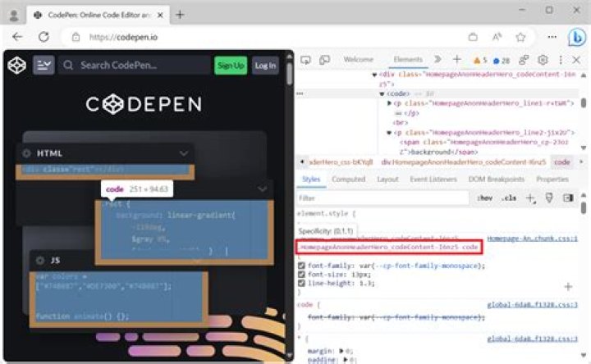Reload the page with the refresh icon
The height and width of the screenshot is (364, 591).
pyautogui.click(x=44, y=37)
